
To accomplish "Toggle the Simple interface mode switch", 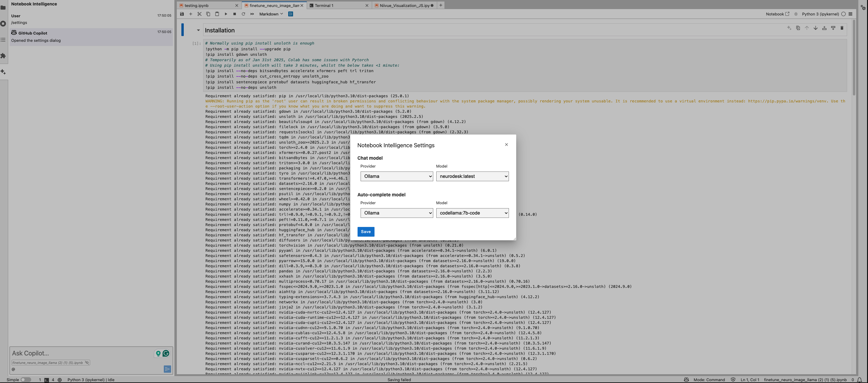I will tap(26, 380).
